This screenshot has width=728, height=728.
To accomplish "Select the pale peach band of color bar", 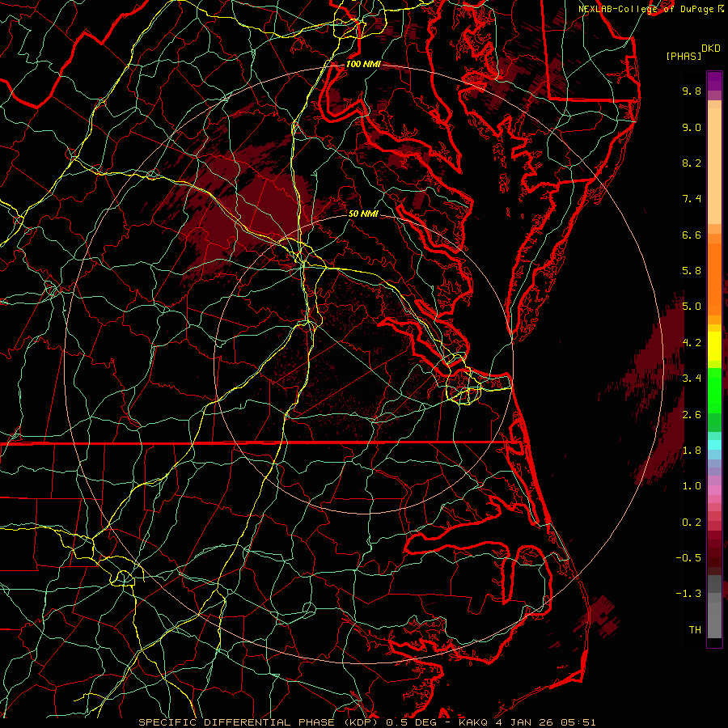I will pos(714,166).
